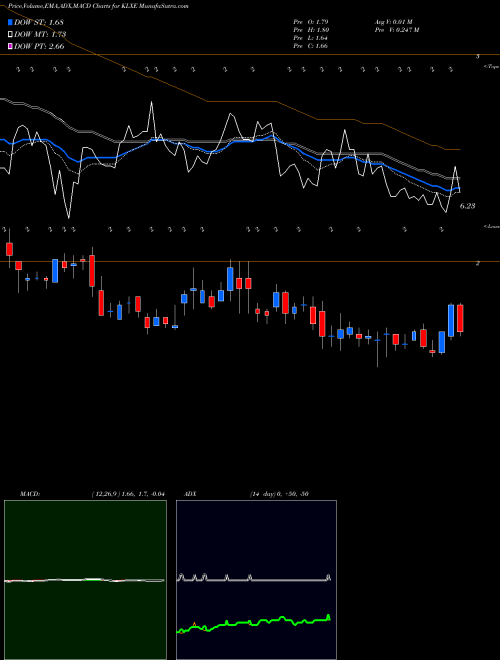Click the green ADX line peak at right end
500x660 pixels.
pyautogui.click(x=329, y=616)
